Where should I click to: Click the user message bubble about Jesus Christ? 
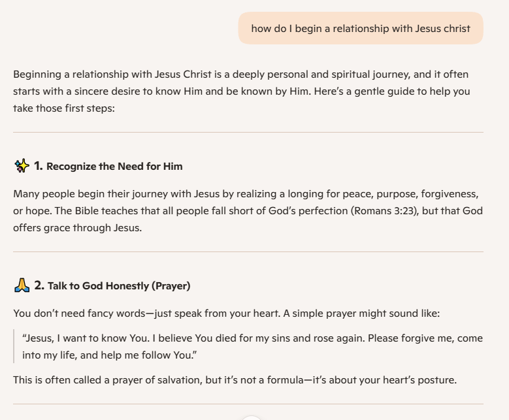[361, 28]
